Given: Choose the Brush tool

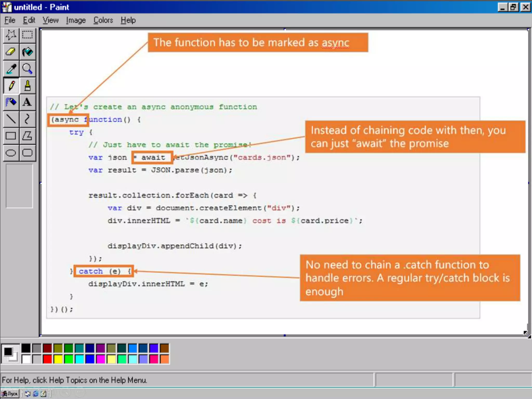Looking at the screenshot, I should (x=27, y=85).
